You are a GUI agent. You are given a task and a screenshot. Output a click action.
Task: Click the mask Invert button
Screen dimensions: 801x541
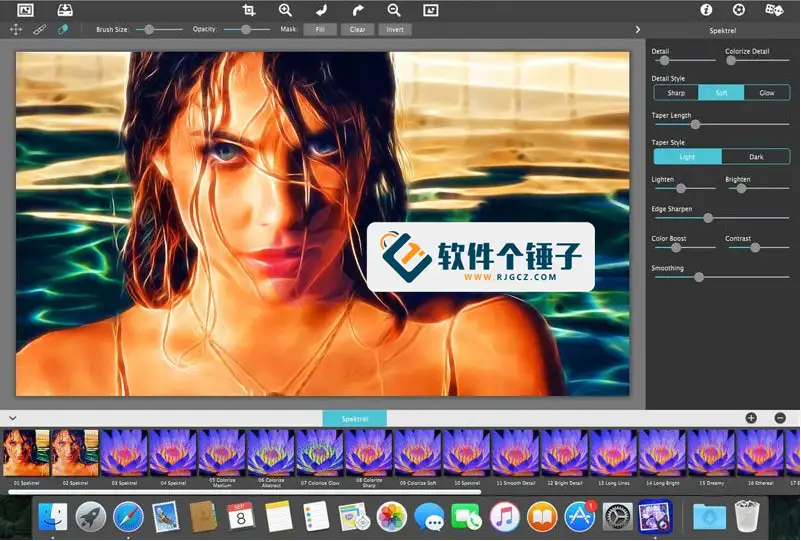[395, 30]
